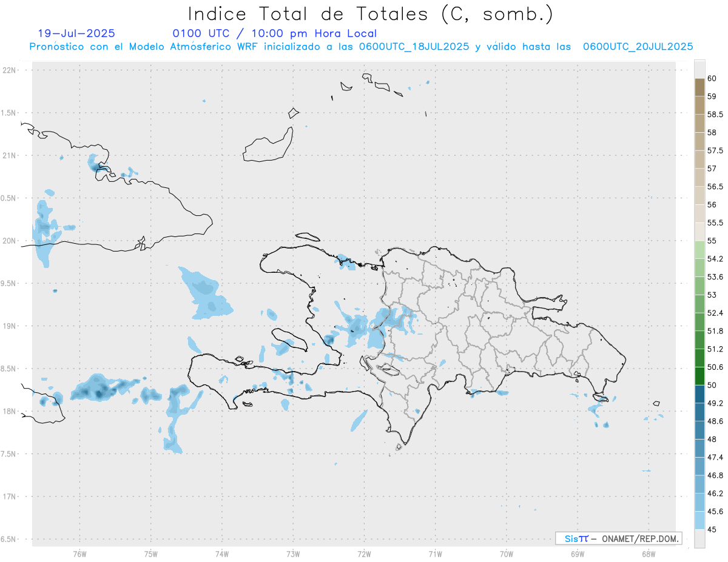Select the date text '19-Jul-2025'
Image resolution: width=728 pixels, height=562 pixels.
76,33
